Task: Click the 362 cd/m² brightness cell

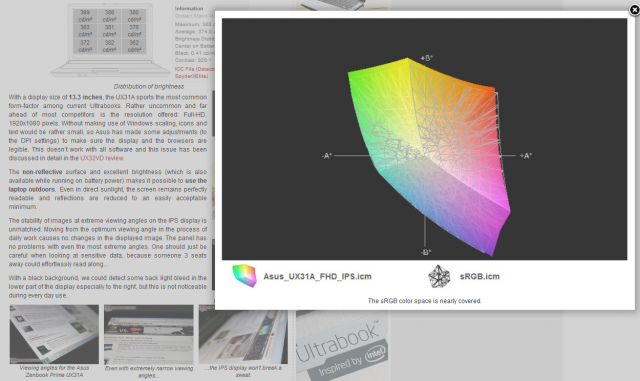Action: coord(134,46)
